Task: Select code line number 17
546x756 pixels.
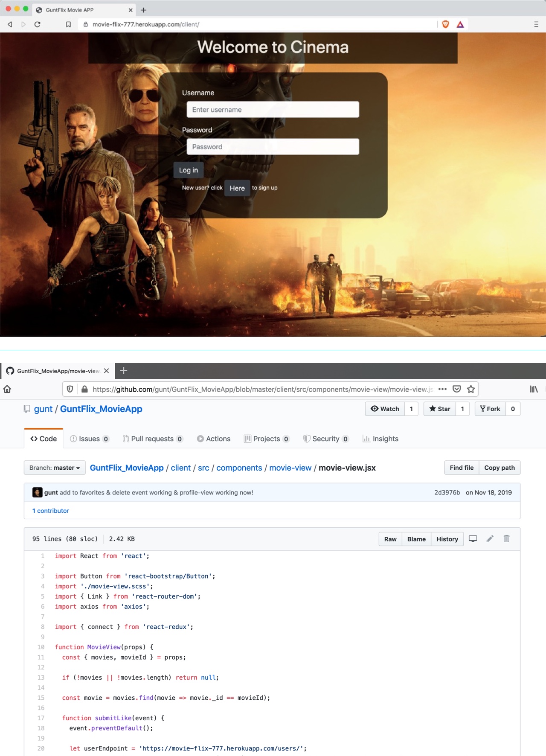Action: click(x=41, y=718)
